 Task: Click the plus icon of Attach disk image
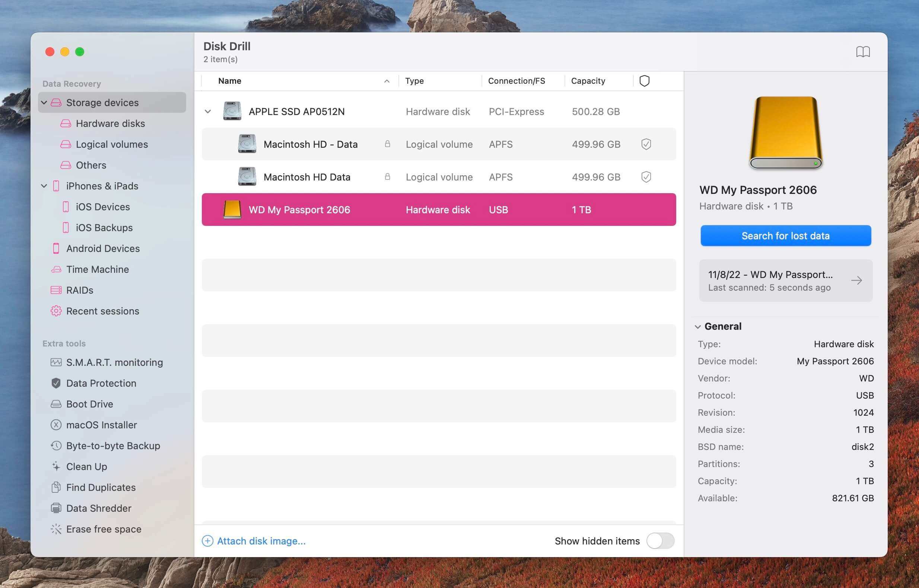(x=207, y=541)
